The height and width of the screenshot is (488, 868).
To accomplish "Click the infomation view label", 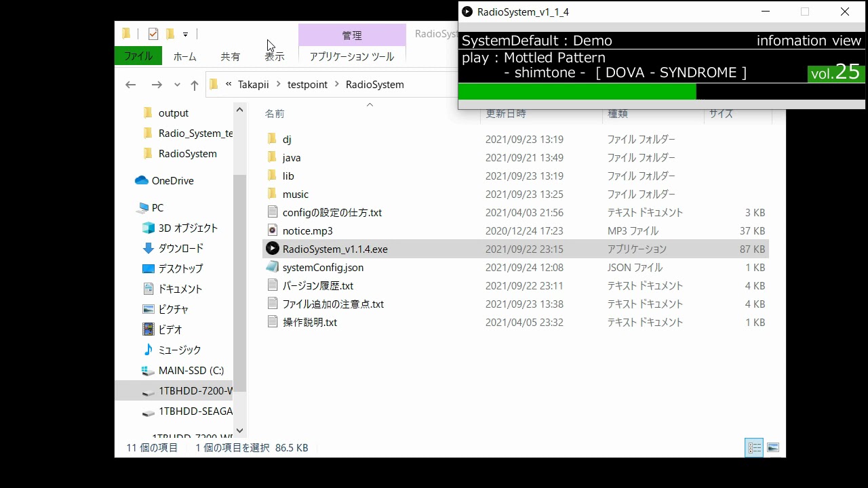I will pos(808,41).
